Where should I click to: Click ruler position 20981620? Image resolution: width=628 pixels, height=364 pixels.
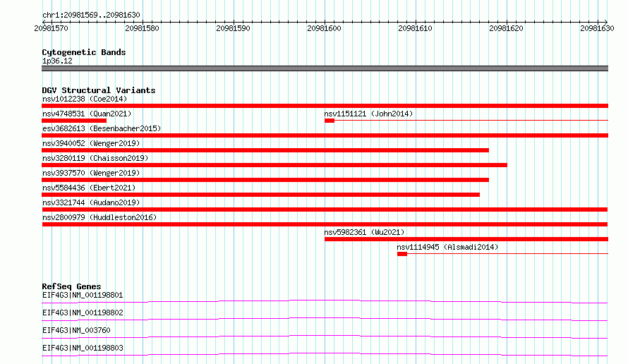506,28
